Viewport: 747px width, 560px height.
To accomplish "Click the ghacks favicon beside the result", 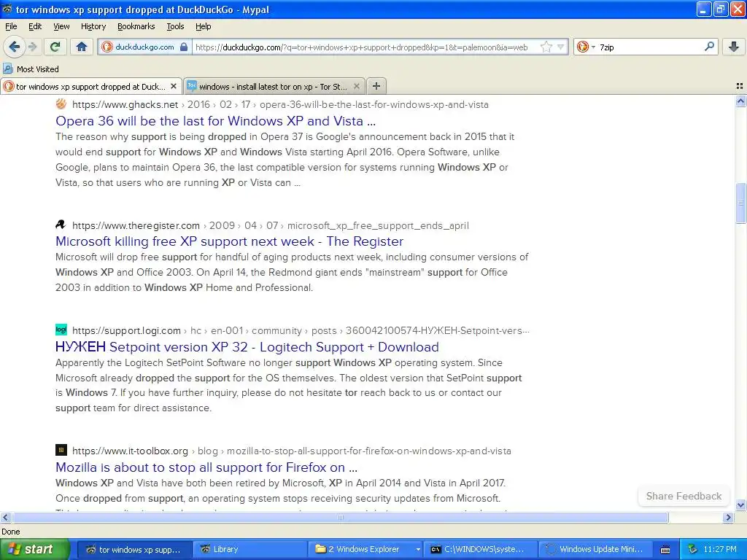I will pos(61,104).
